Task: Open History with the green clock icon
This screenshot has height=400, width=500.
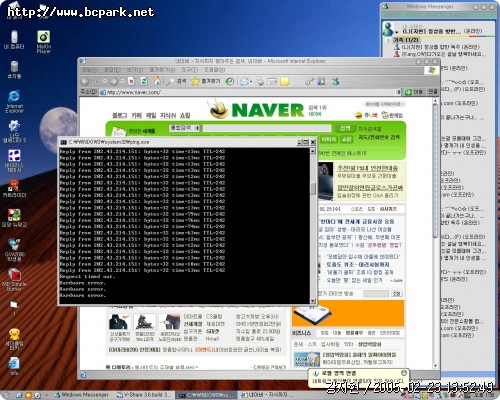Action: 229,81
